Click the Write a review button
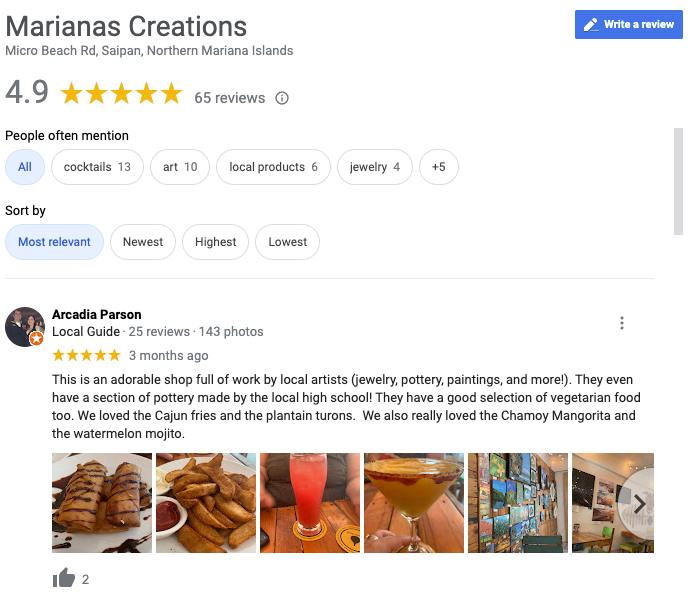The width and height of the screenshot is (690, 603). click(x=628, y=24)
